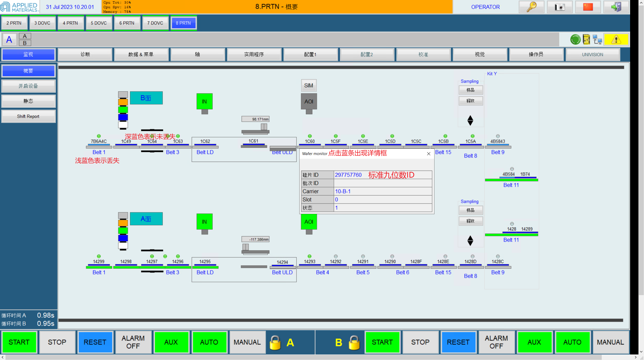Toggle the left AUTO mode button
The height and width of the screenshot is (360, 644).
209,342
